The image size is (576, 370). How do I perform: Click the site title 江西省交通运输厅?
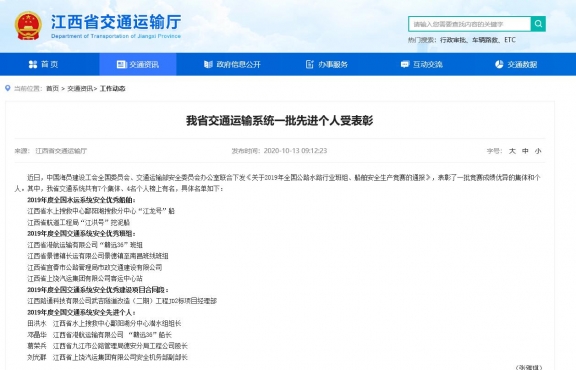pyautogui.click(x=116, y=22)
